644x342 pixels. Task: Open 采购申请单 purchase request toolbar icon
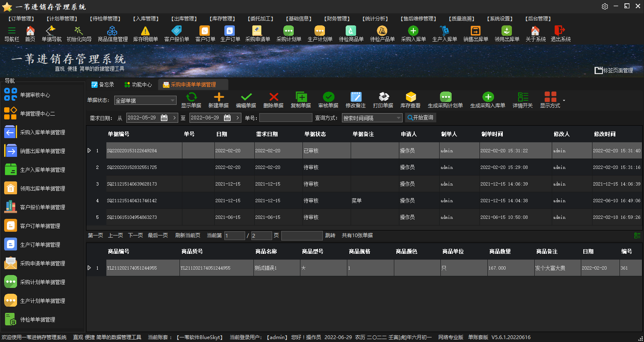coord(258,34)
